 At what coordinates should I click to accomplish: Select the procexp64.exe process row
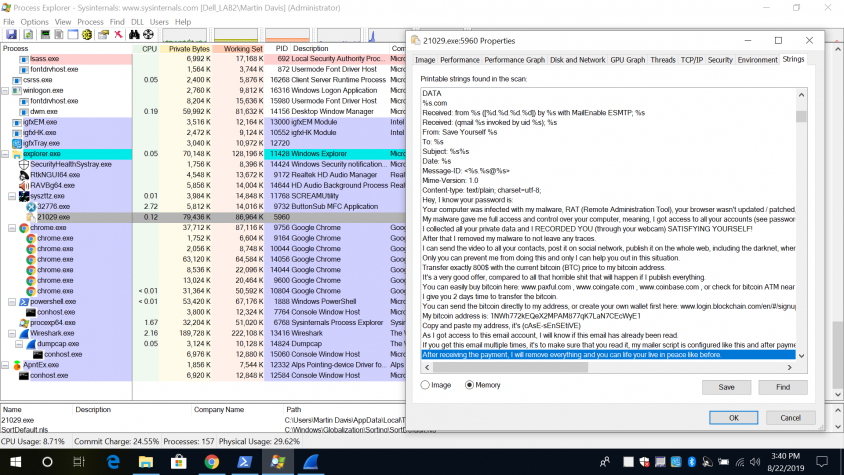[x=202, y=323]
